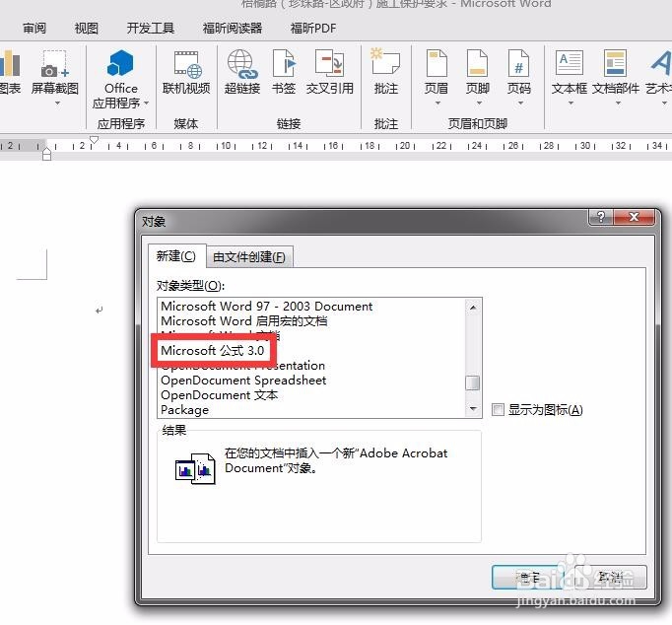Click the WordArt (艺术字) icon

point(660,63)
